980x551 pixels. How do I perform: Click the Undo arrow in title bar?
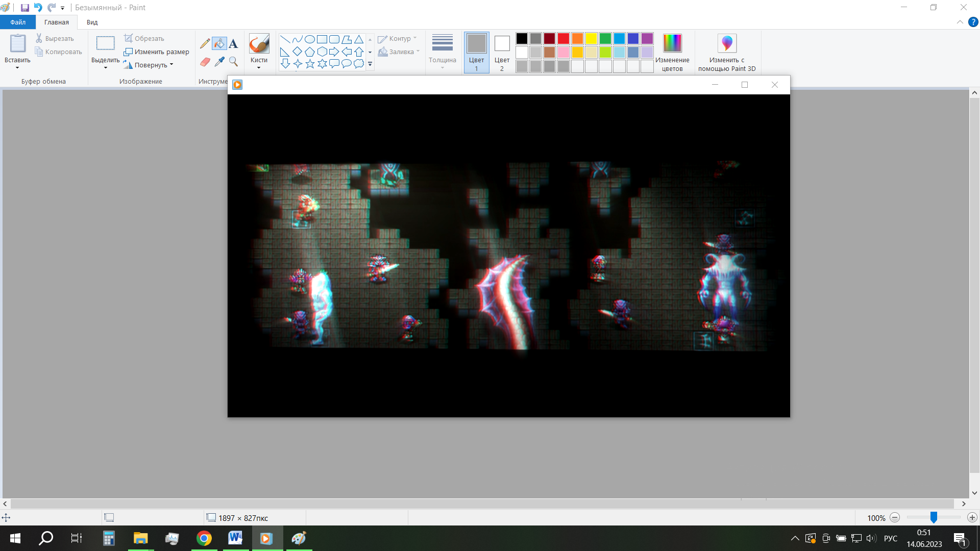pos(38,8)
